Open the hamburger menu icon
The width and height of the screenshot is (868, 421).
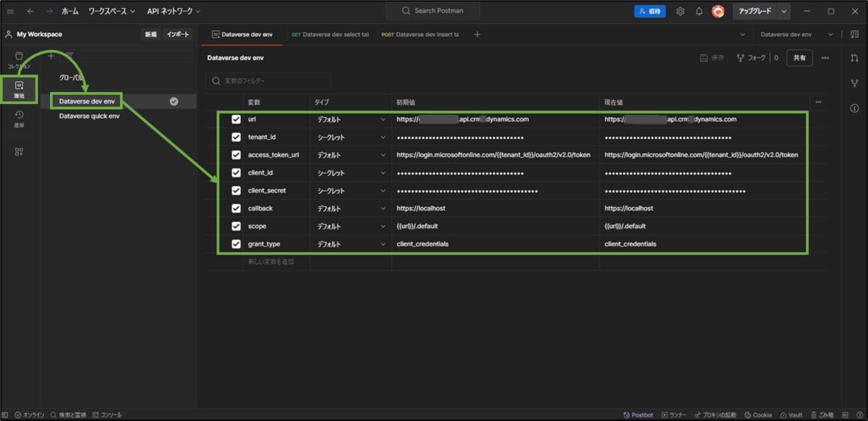10,11
